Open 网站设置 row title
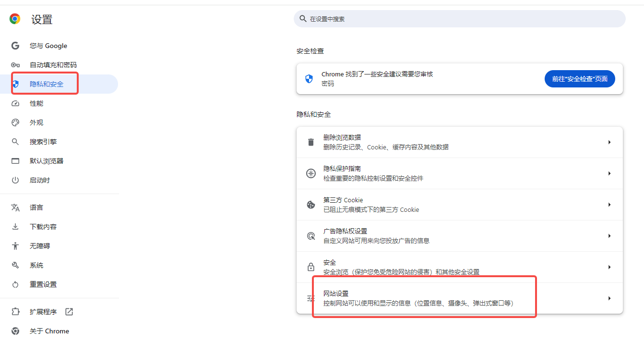Screen dimensions: 644x343 pos(336,294)
